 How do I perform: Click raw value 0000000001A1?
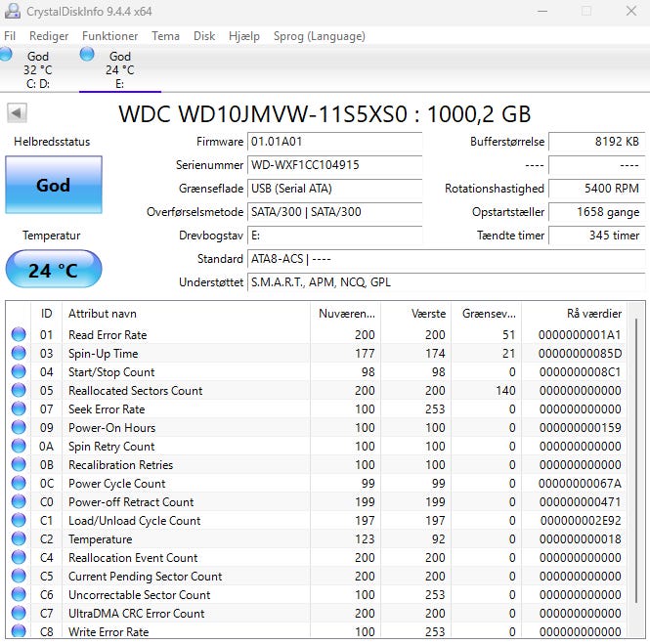click(x=580, y=335)
